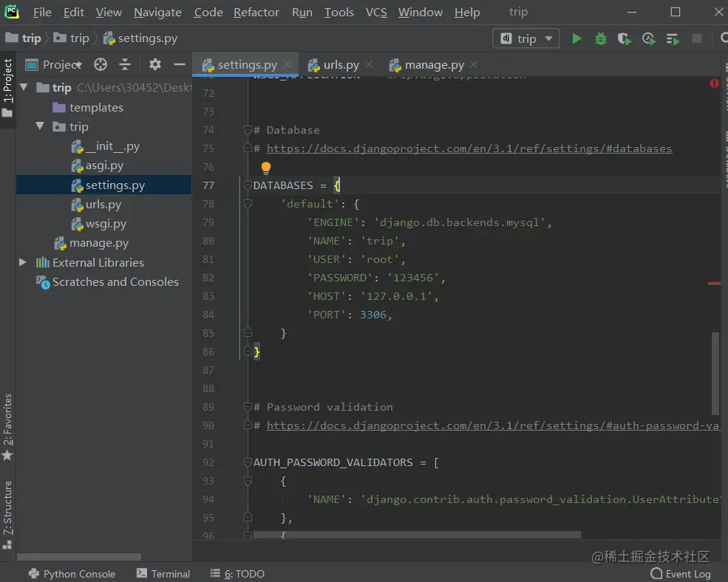Toggle the 7: Structure side tool window
The height and width of the screenshot is (582, 728).
click(7, 515)
